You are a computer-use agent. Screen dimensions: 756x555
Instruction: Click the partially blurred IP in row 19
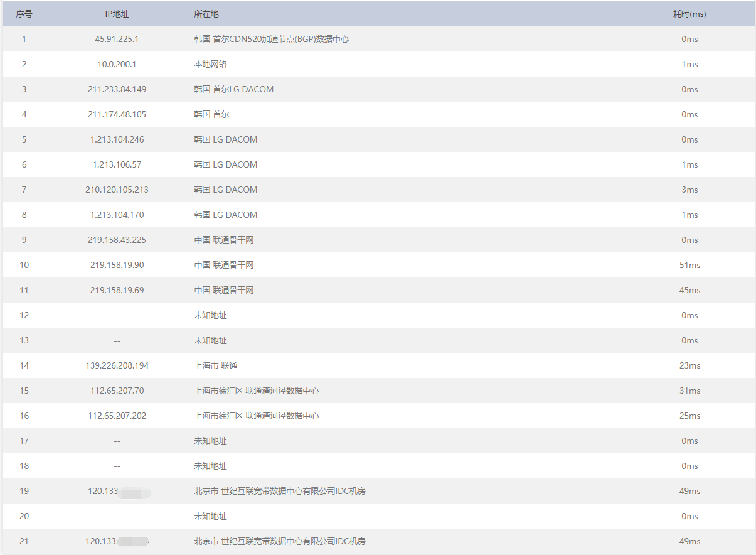(x=119, y=491)
